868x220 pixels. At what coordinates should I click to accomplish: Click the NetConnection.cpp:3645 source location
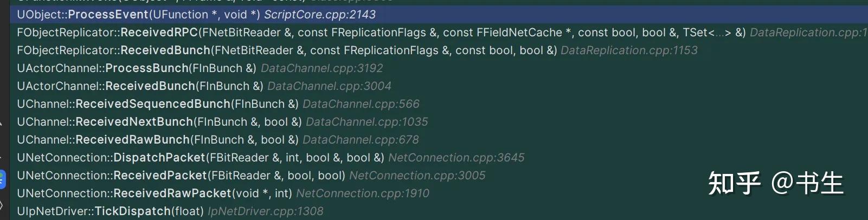[456, 158]
